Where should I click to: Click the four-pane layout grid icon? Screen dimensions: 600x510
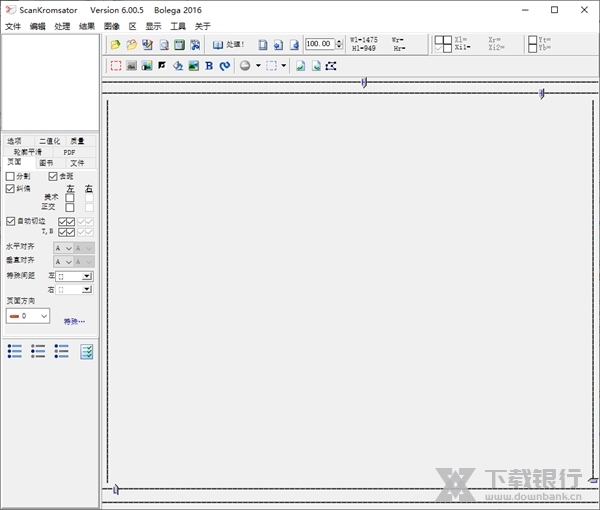[x=443, y=44]
